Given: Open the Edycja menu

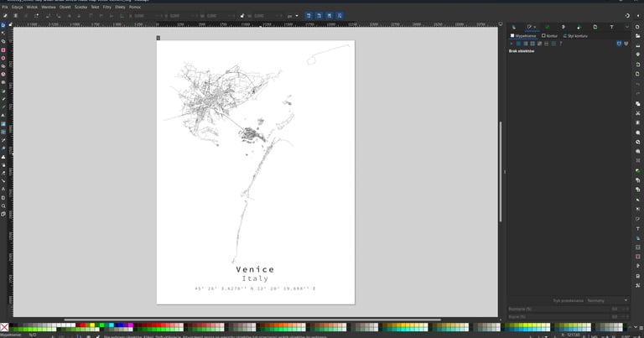Looking at the screenshot, I should point(18,7).
